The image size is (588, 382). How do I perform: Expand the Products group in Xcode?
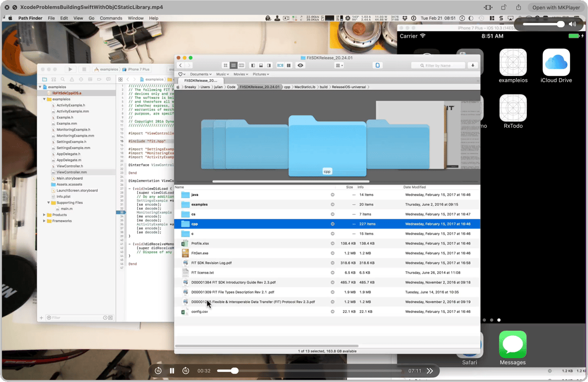(44, 215)
